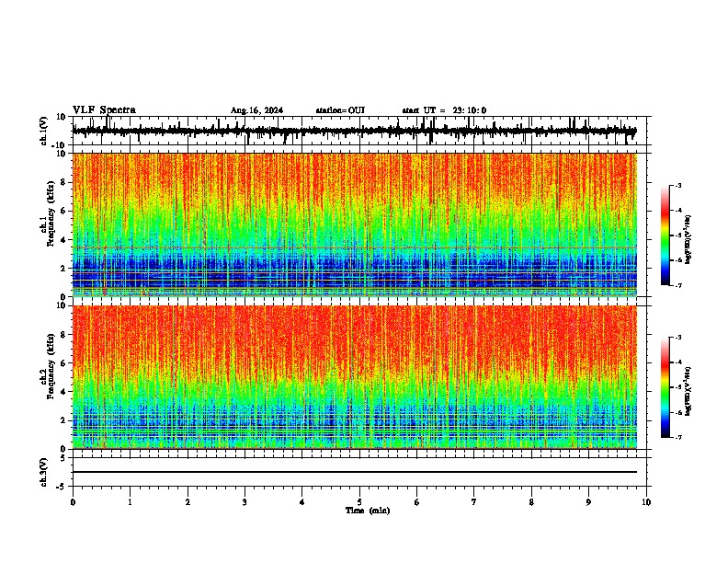Click the '-10' tick on ch.1(V) axis
728x563 pixels.
tap(59, 145)
